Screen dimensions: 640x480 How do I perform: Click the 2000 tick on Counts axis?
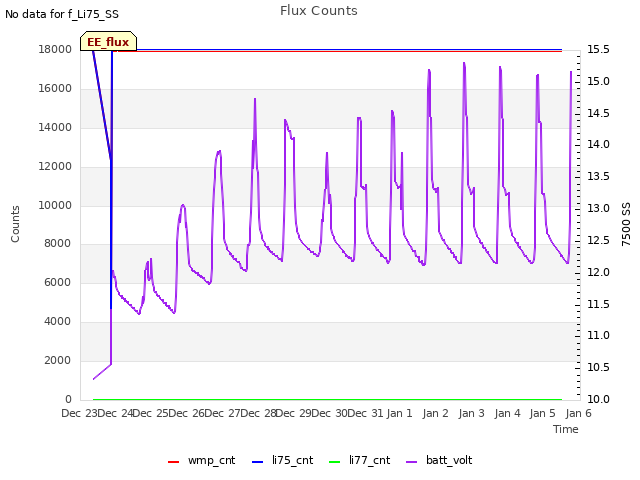tap(58, 360)
